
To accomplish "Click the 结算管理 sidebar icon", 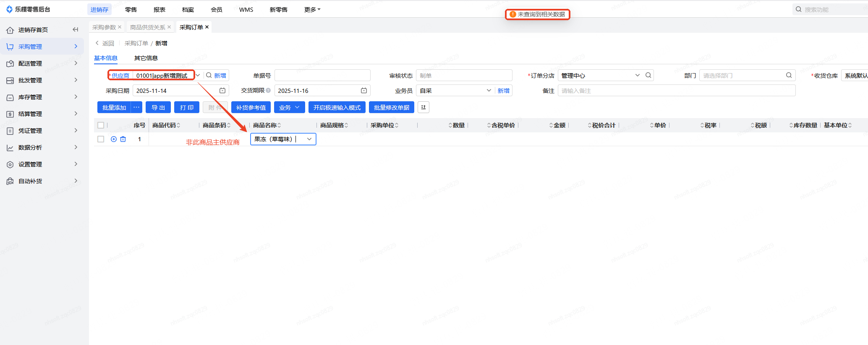I will 10,114.
